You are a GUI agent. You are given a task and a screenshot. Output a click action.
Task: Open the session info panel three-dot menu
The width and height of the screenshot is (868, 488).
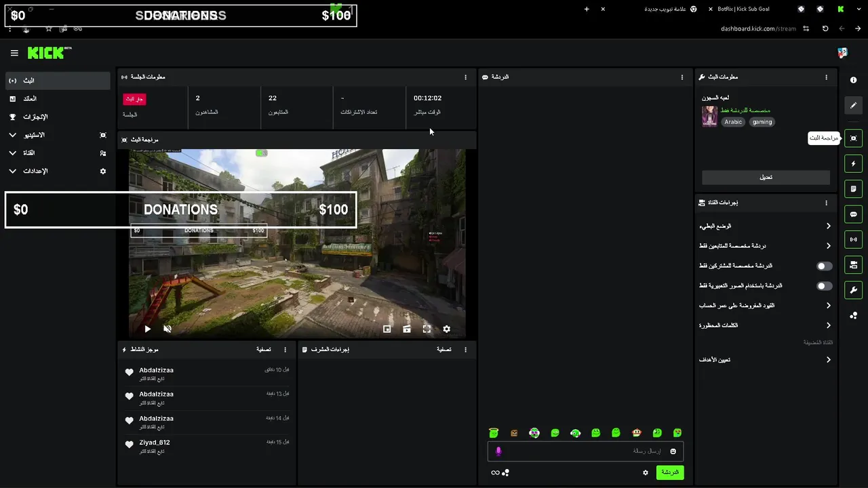click(x=465, y=77)
